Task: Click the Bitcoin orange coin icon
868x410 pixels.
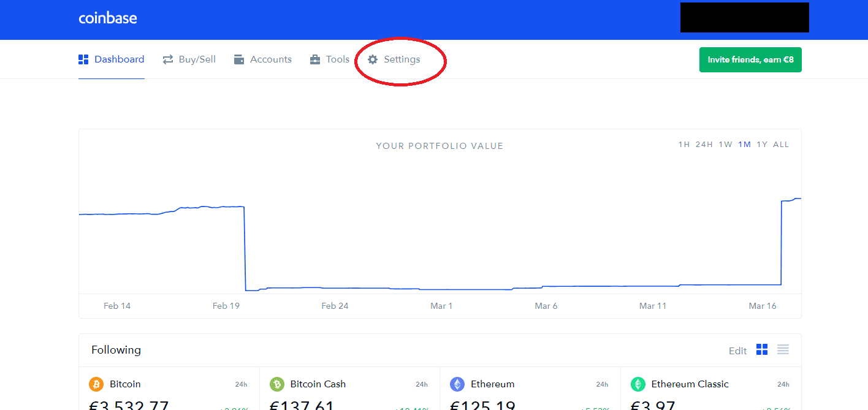Action: pos(96,384)
